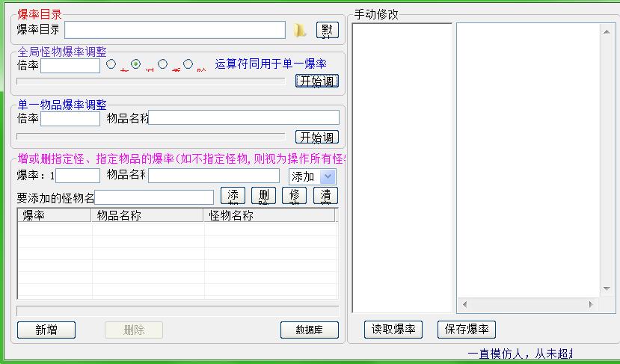Open the 数据库 button
The width and height of the screenshot is (620, 364).
coord(309,330)
